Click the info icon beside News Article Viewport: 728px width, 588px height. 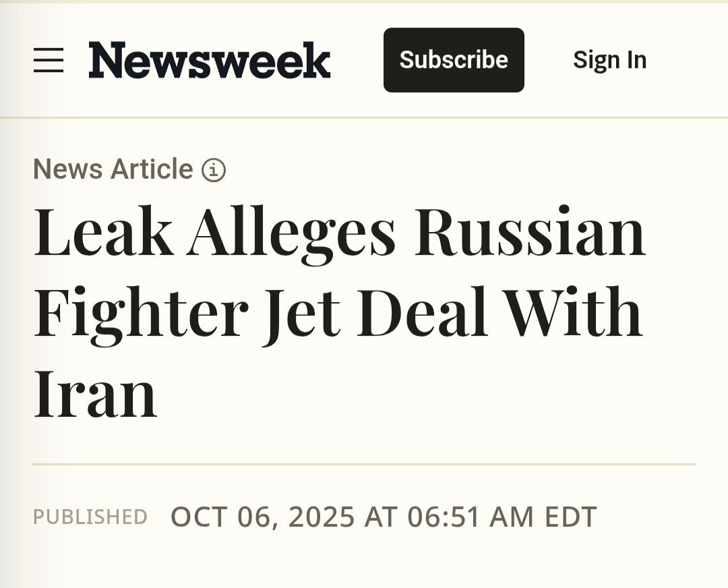(x=214, y=170)
